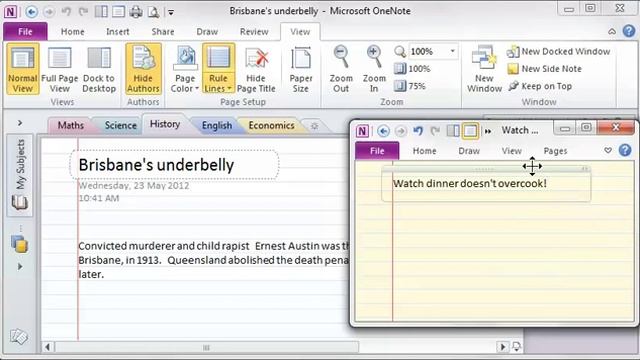Click the Print icon in quick access toolbar
The image size is (640, 360).
(x=136, y=11)
